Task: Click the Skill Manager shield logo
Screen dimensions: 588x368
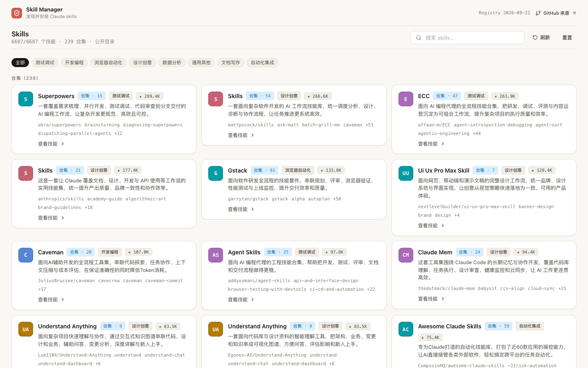Action: [17, 13]
